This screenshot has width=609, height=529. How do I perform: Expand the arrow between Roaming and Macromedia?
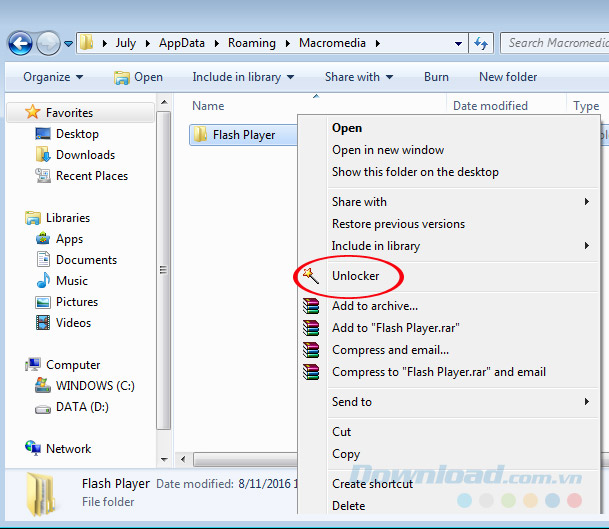[287, 43]
